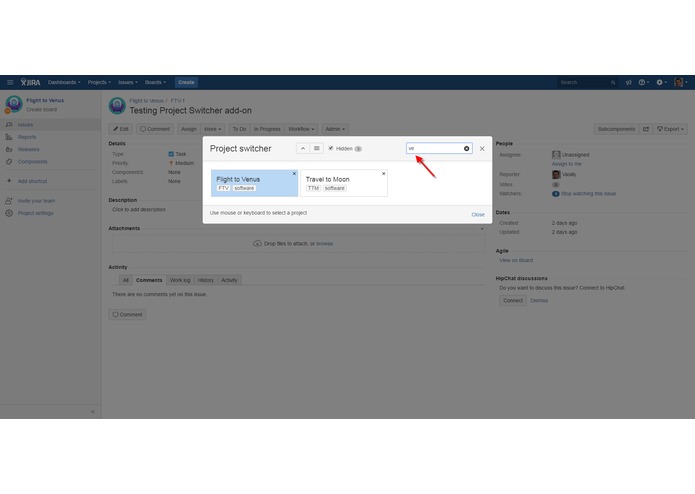Image resolution: width=695 pixels, height=494 pixels.
Task: Open Project settings in sidebar
Action: coord(35,213)
